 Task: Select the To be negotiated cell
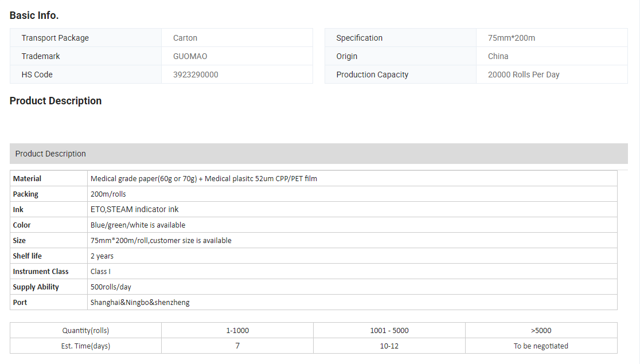pos(541,346)
